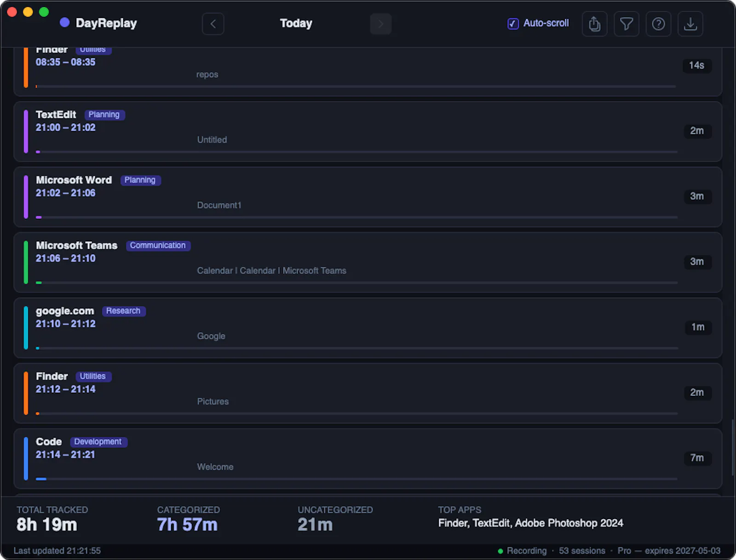Click the Untitled window title text
Image resolution: width=736 pixels, height=560 pixels.
click(x=212, y=140)
